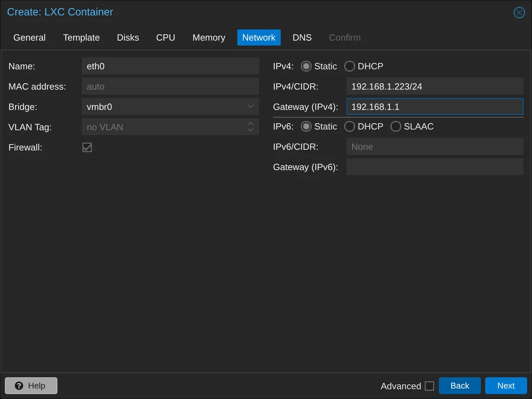Click the "Advanced" label text
Viewport: 532px width, 399px height.
(401, 386)
